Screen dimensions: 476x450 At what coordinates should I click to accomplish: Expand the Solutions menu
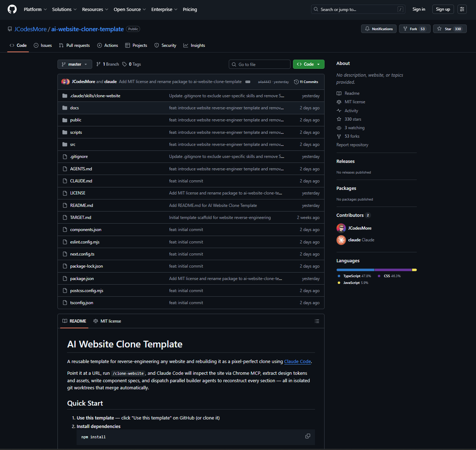[x=64, y=9]
